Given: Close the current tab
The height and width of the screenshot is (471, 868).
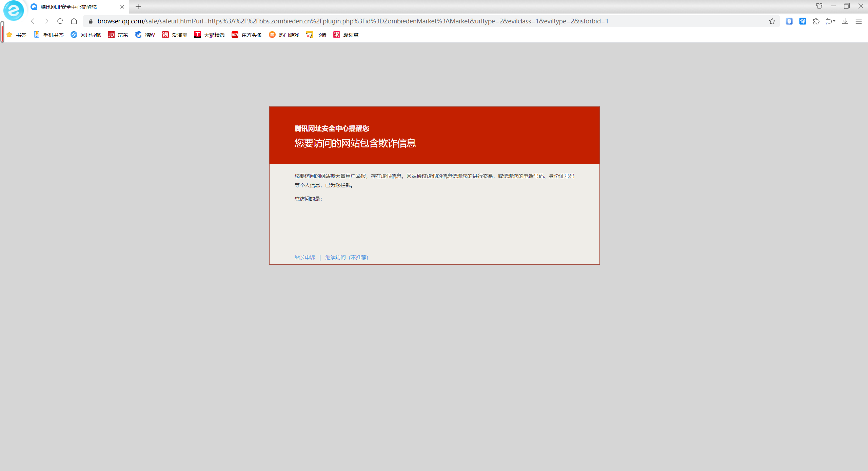Looking at the screenshot, I should (x=122, y=7).
